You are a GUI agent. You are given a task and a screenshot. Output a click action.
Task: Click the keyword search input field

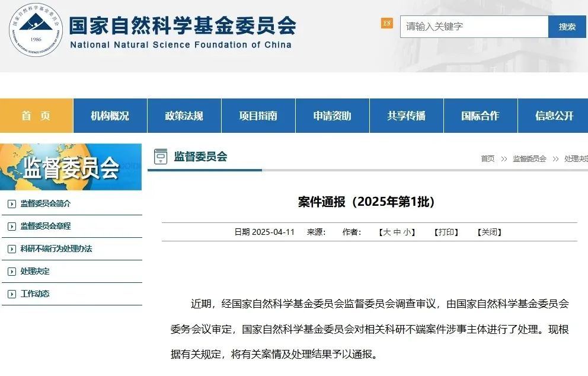point(474,27)
